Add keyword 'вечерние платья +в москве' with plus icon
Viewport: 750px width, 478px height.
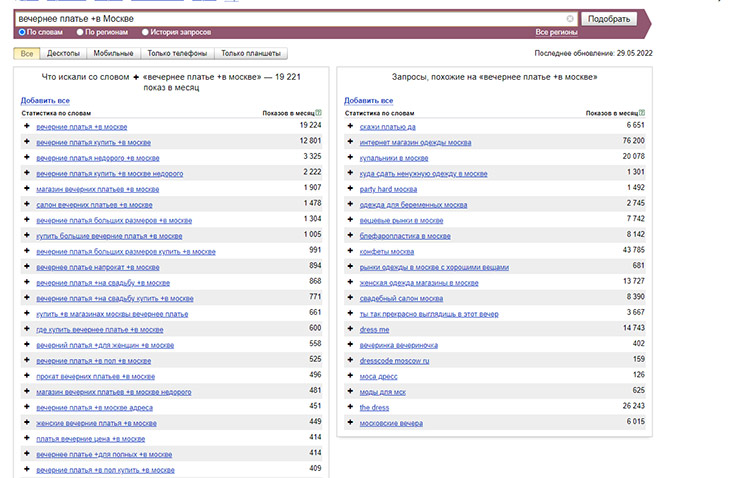point(27,126)
